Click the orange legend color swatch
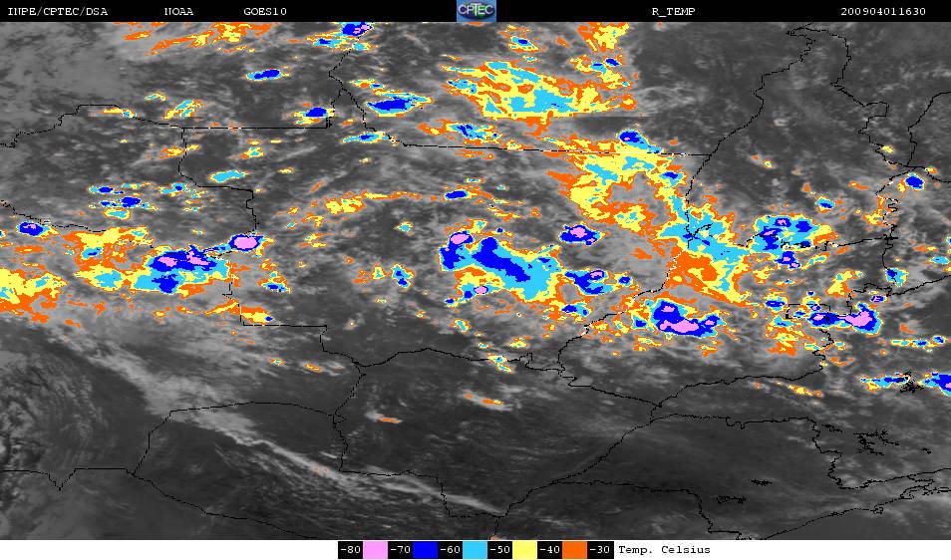The width and height of the screenshot is (951, 560). coord(574,550)
